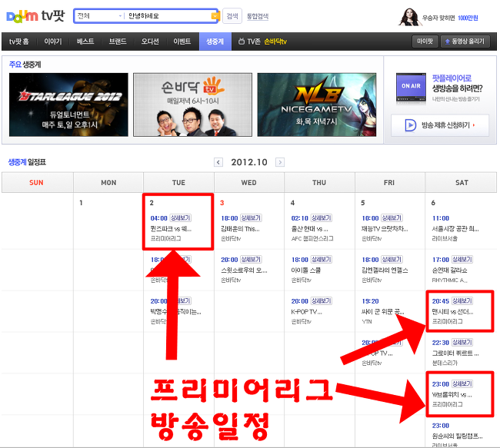
Task: Click 상세보기 for 20:00 스윗소로우의 오
Action: pyautogui.click(x=251, y=260)
